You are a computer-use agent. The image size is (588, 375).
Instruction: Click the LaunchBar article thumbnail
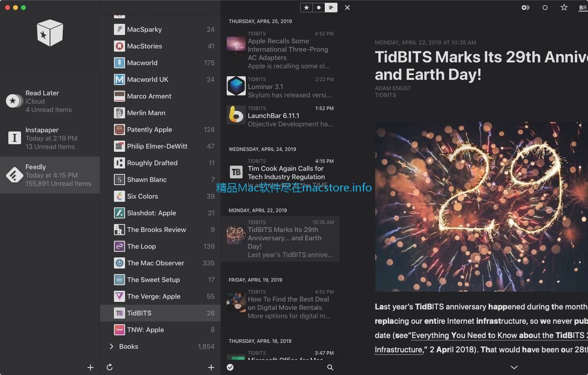(236, 115)
